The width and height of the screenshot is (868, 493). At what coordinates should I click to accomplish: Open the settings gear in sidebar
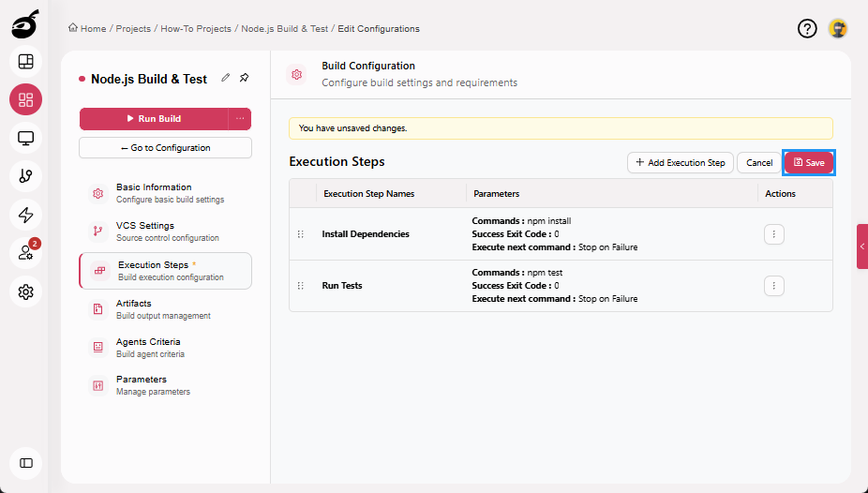25,291
